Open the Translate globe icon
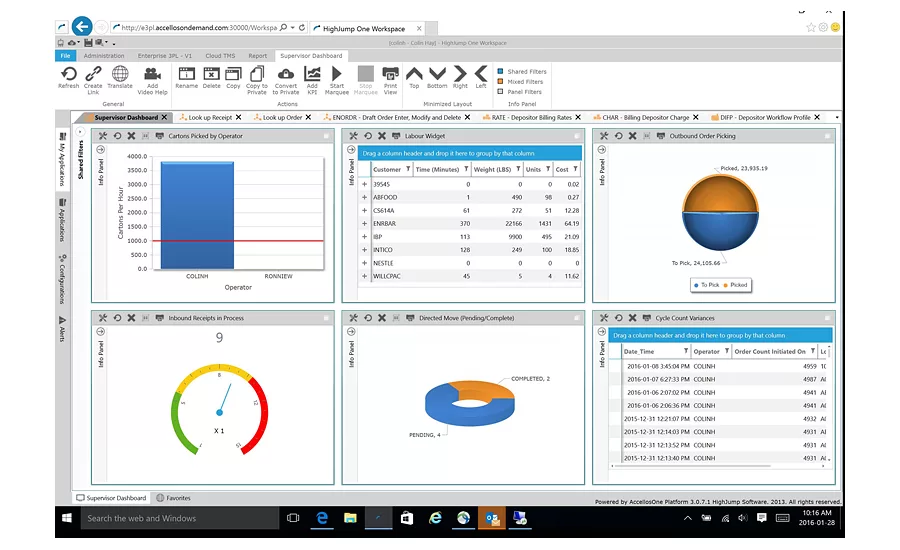The width and height of the screenshot is (900, 550). pos(120,74)
